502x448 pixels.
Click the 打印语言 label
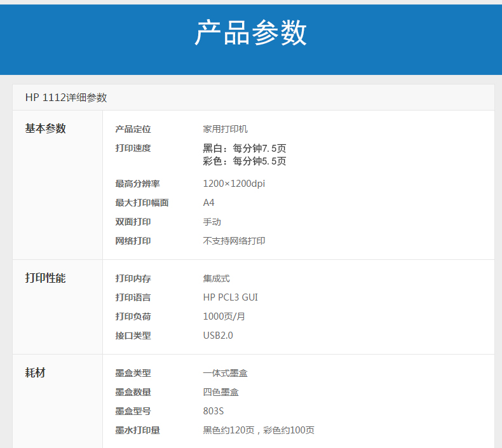[x=133, y=297]
